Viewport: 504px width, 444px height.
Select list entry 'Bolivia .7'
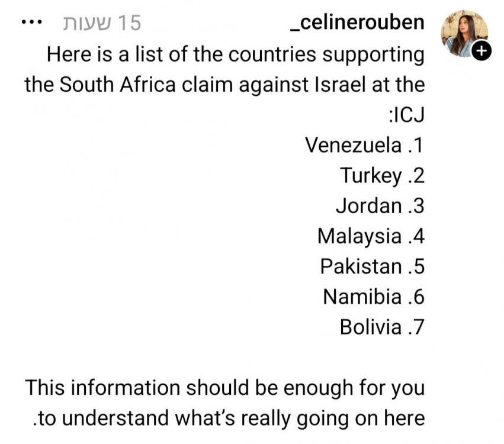click(x=382, y=327)
